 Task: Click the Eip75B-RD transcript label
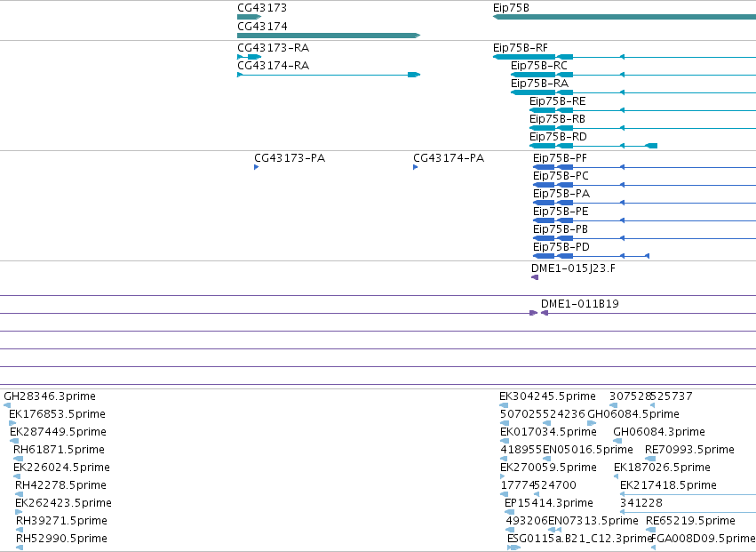pyautogui.click(x=558, y=137)
